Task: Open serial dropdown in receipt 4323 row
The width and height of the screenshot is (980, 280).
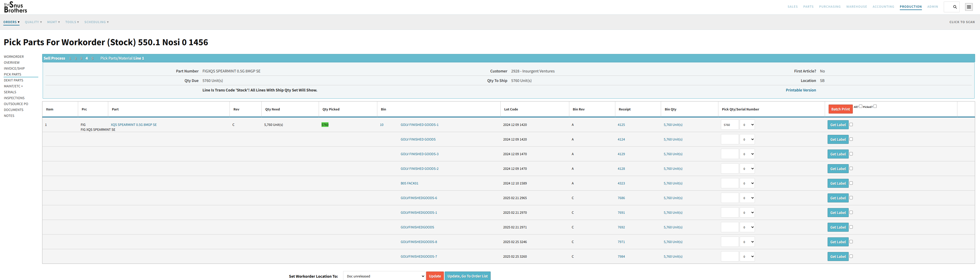Action: click(x=747, y=183)
